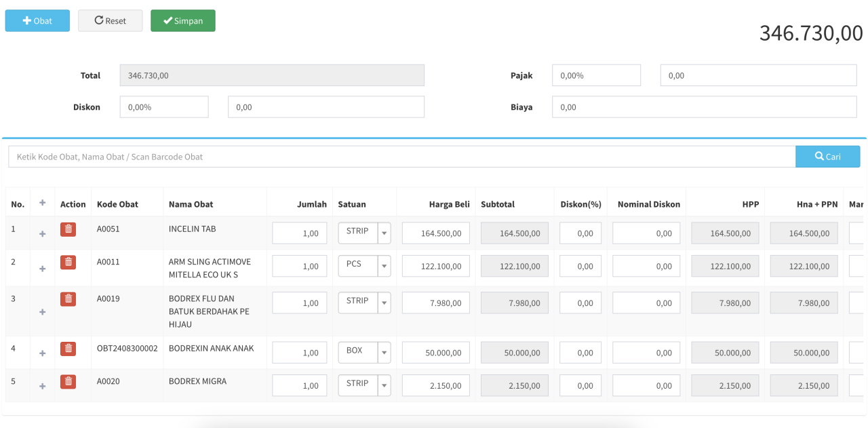The width and height of the screenshot is (868, 428).
Task: Click Harga Beli field for BODREXIN ANAK
Action: tap(435, 353)
